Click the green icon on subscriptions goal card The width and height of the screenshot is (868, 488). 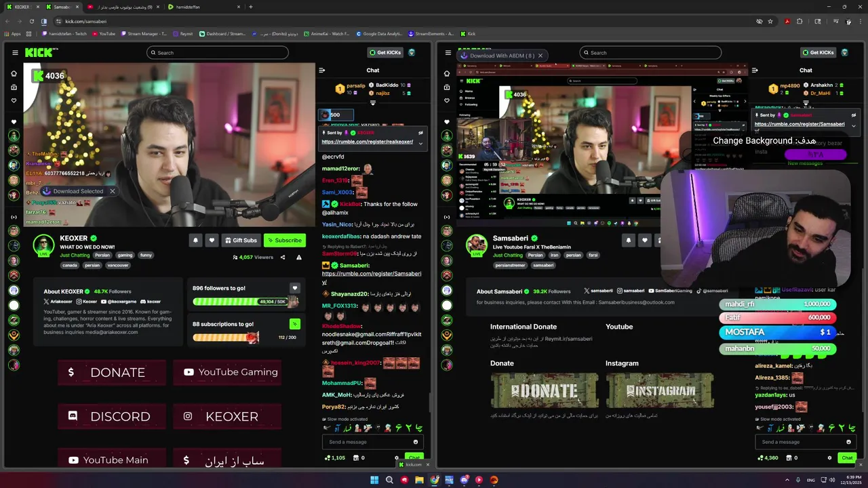(294, 324)
